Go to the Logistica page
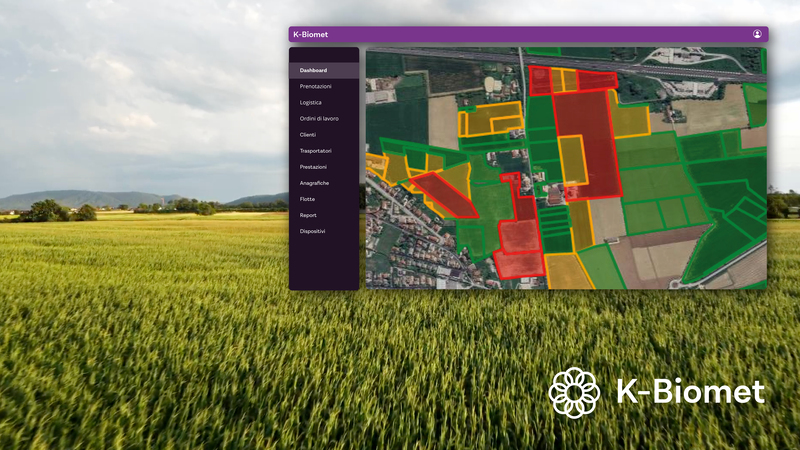 pyautogui.click(x=310, y=102)
